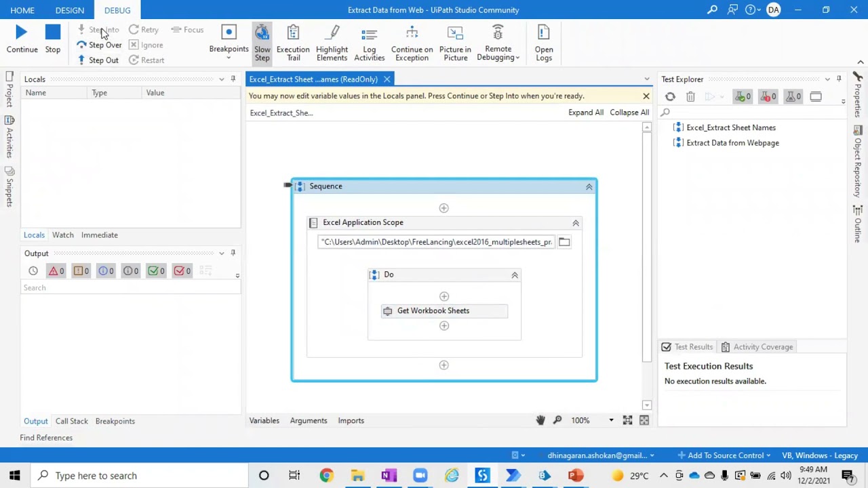This screenshot has width=868, height=488.
Task: Select the pan hand tool in designer
Action: [x=540, y=420]
